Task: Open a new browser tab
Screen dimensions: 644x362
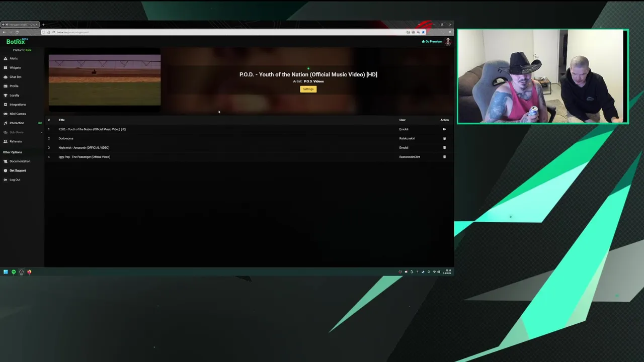Action: (x=43, y=25)
